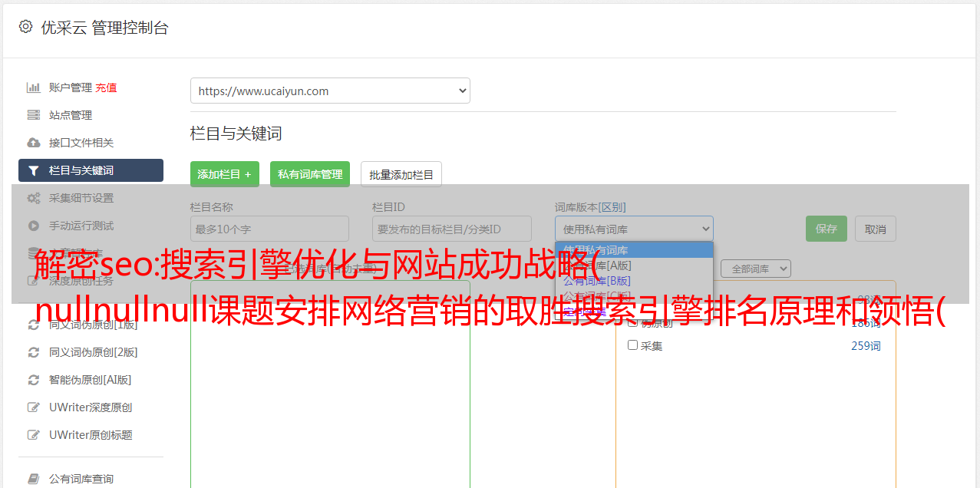Choose the 公有词库[A版] option in list
The width and height of the screenshot is (980, 488).
[x=597, y=265]
